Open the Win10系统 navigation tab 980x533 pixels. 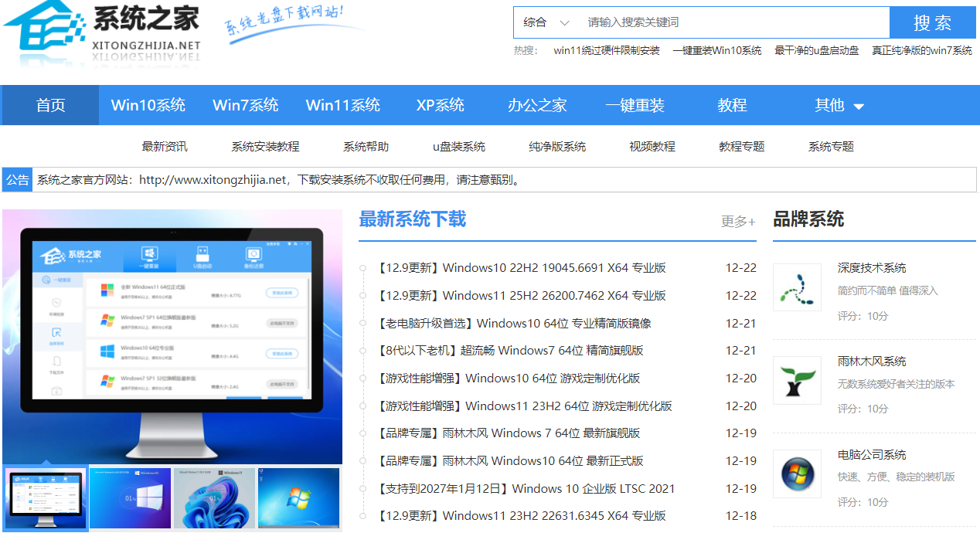(148, 106)
